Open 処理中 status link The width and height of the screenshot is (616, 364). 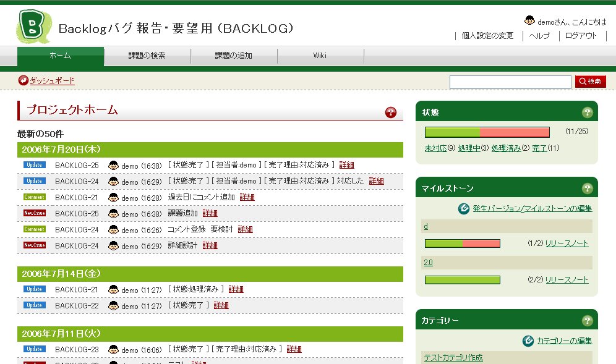(x=469, y=148)
